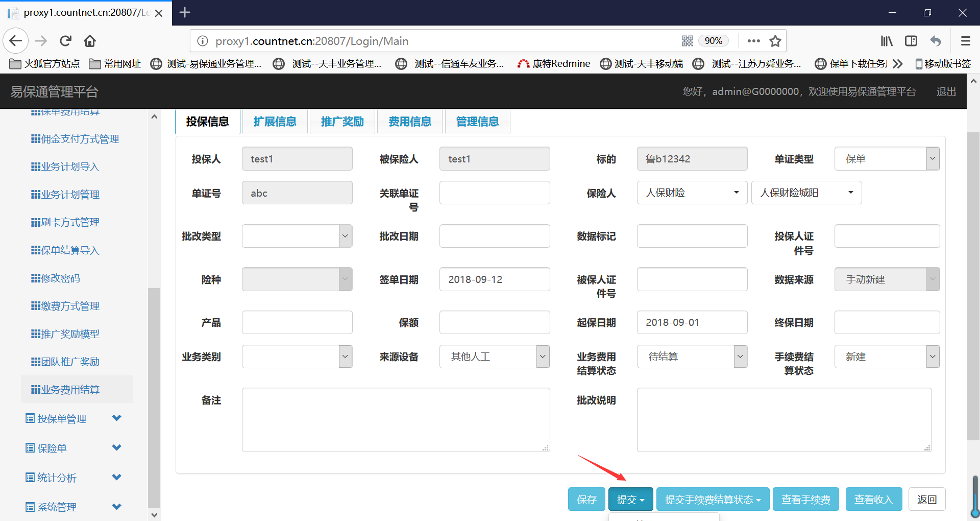Click the 备注 text area

pyautogui.click(x=396, y=420)
